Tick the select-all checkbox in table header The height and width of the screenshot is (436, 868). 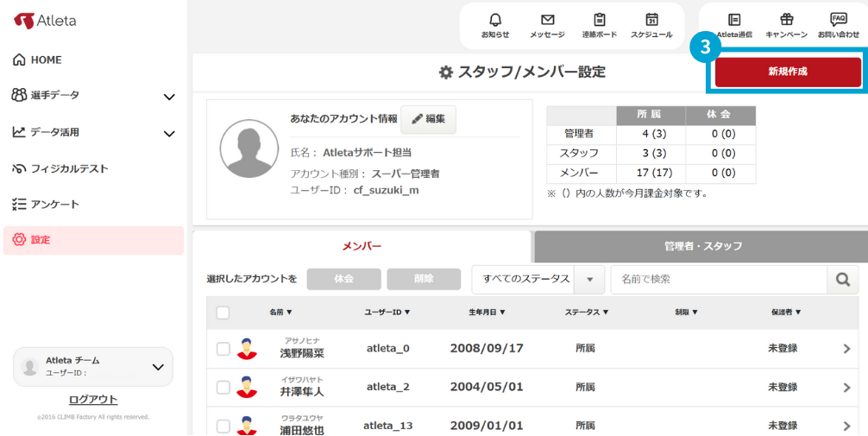[x=223, y=313]
